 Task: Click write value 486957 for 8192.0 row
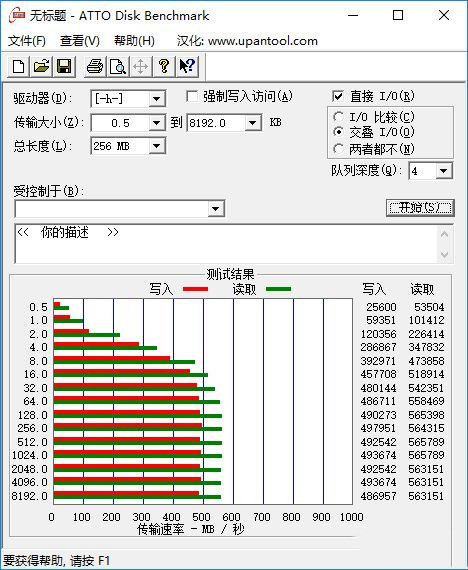pos(378,496)
